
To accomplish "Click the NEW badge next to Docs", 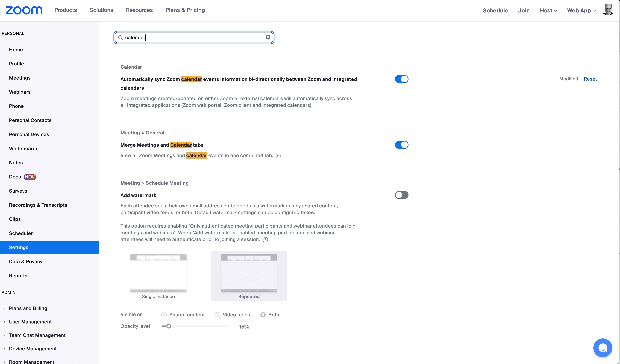I will pyautogui.click(x=30, y=177).
